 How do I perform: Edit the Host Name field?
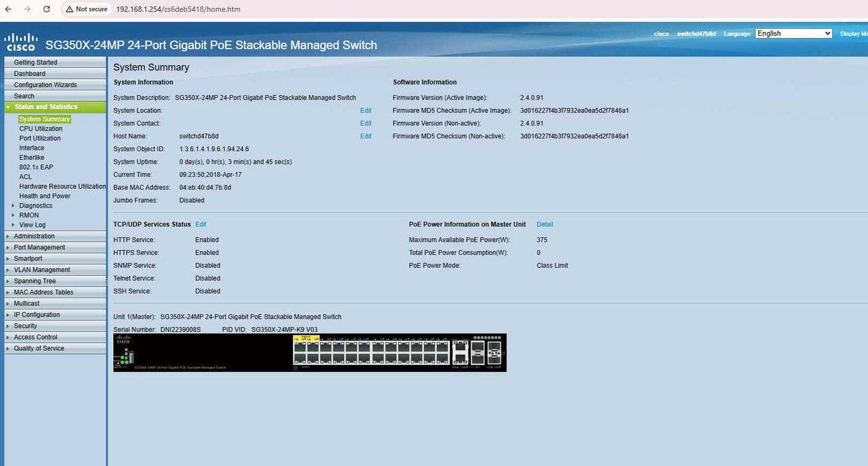(365, 136)
